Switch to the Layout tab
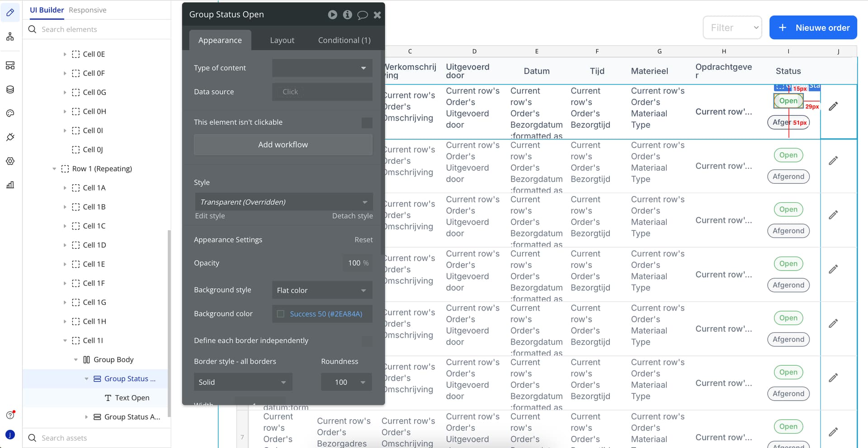 click(x=282, y=40)
